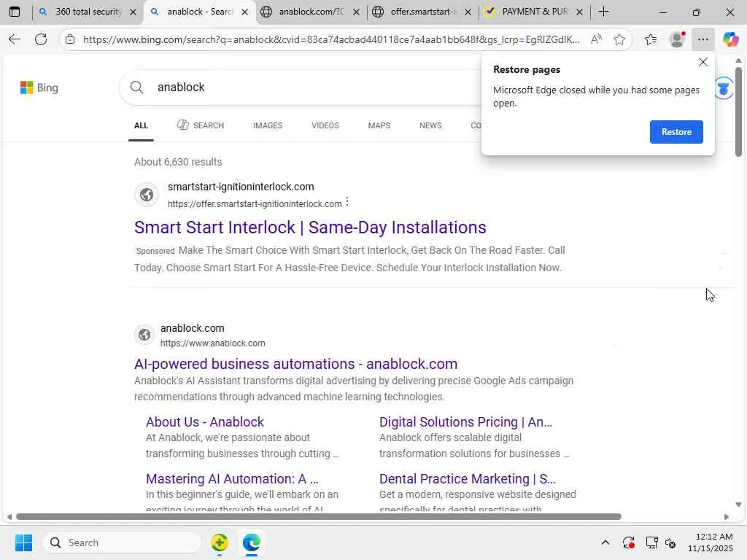
Task: Open the clock and date panel
Action: 711,542
